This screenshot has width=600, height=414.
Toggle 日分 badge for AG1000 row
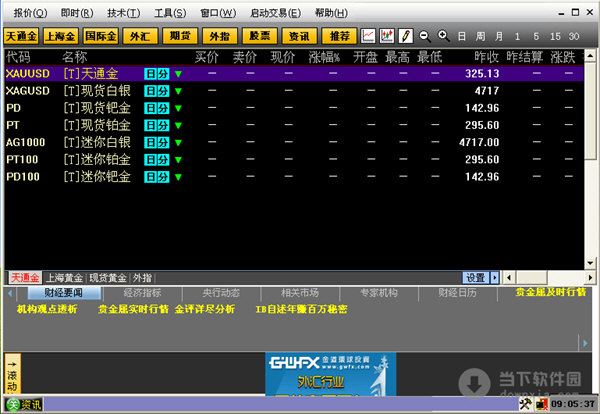click(x=157, y=142)
